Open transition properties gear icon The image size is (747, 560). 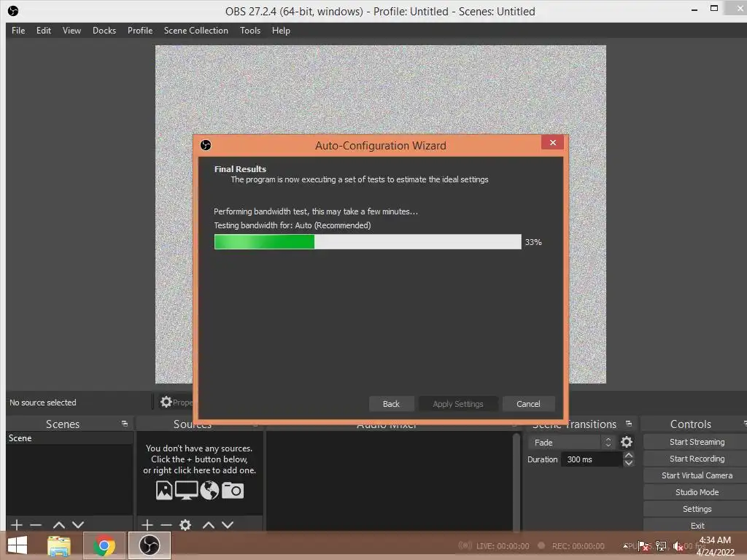(627, 443)
